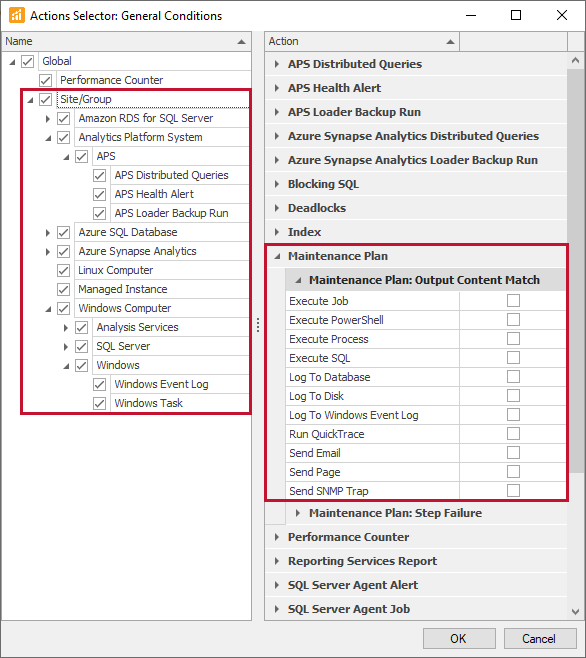Image resolution: width=586 pixels, height=658 pixels.
Task: Select the Windows tree row label
Action: (118, 365)
